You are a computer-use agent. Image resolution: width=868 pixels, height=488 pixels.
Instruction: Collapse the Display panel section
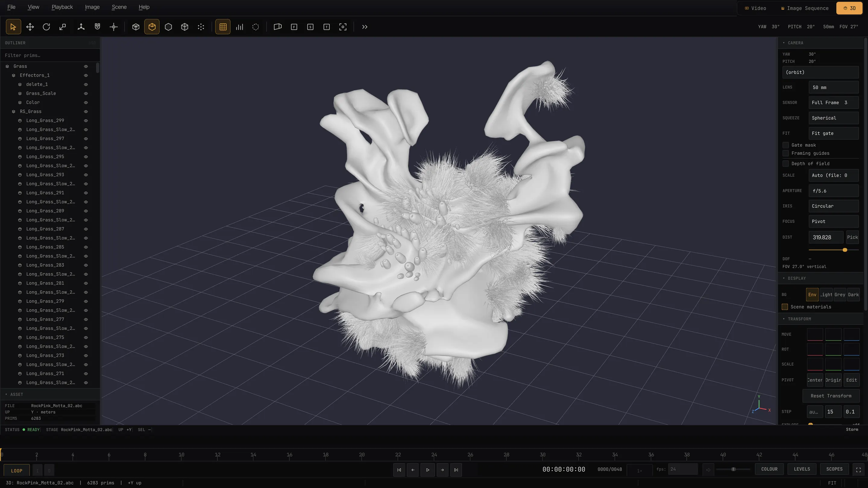[x=820, y=278]
